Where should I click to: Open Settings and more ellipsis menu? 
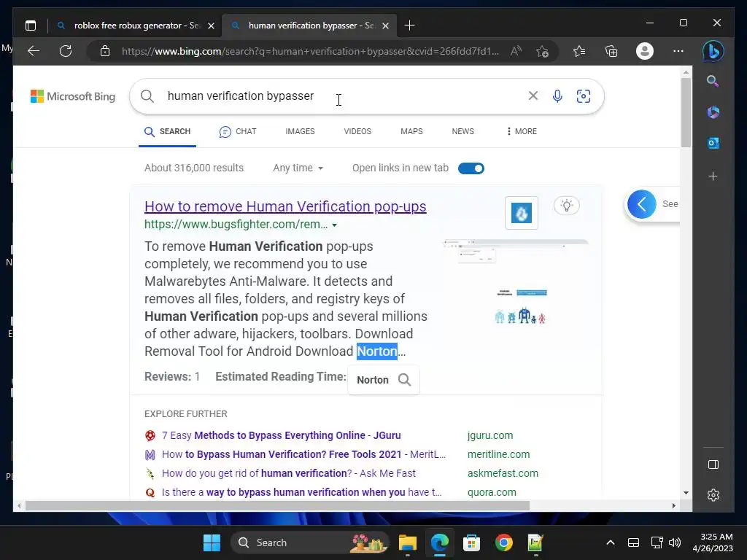click(678, 51)
